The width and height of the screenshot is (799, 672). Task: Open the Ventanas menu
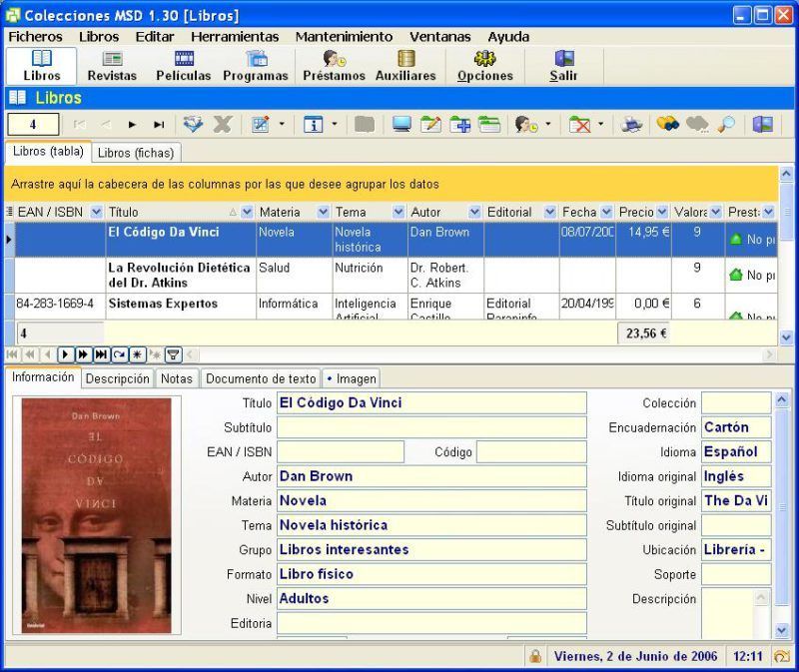point(439,37)
